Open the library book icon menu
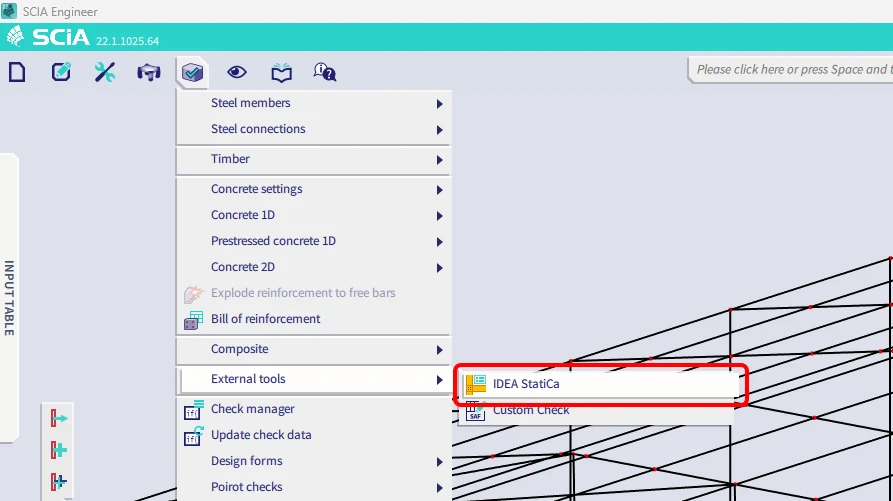 click(281, 72)
